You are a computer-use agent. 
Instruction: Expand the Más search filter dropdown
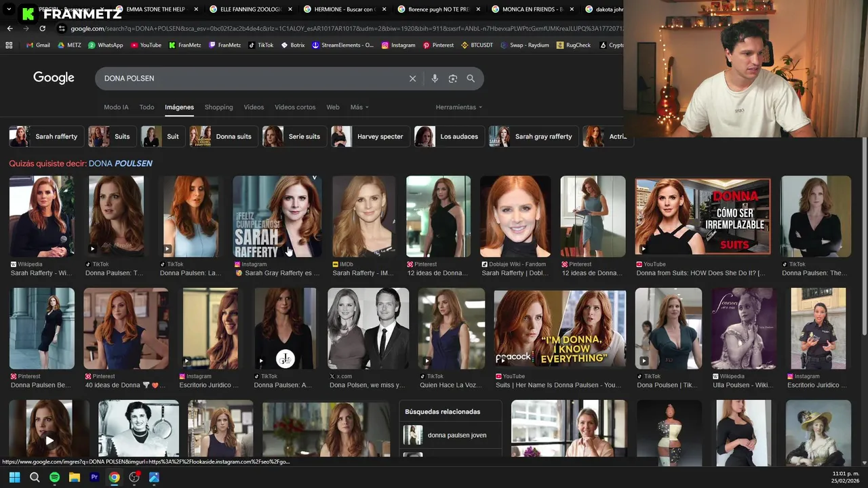click(x=359, y=107)
